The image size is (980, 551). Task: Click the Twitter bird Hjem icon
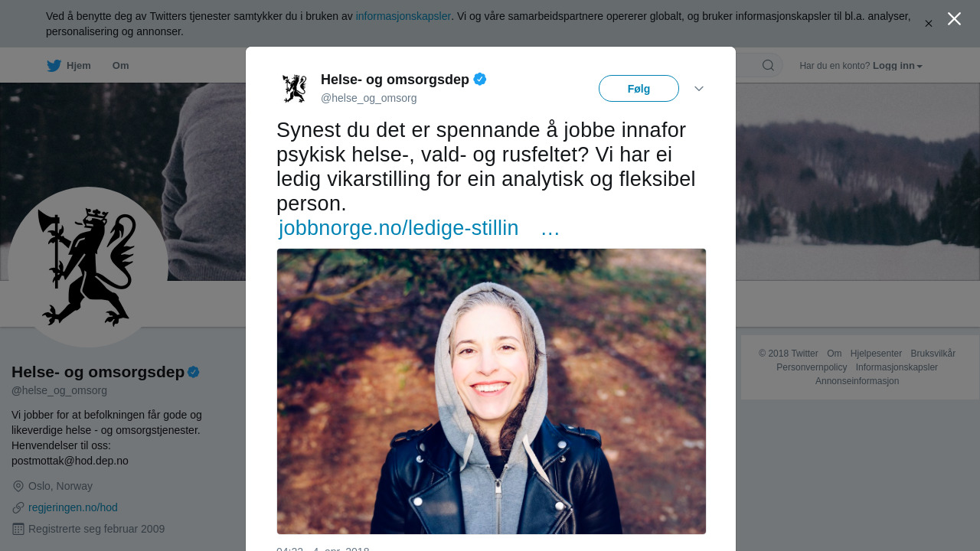(x=54, y=66)
